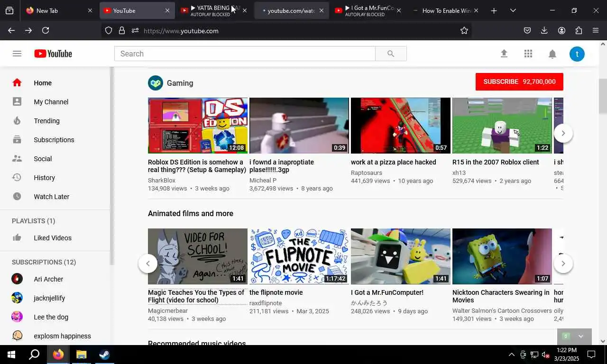Open 'the flipnote movie' thumbnail

coord(299,256)
